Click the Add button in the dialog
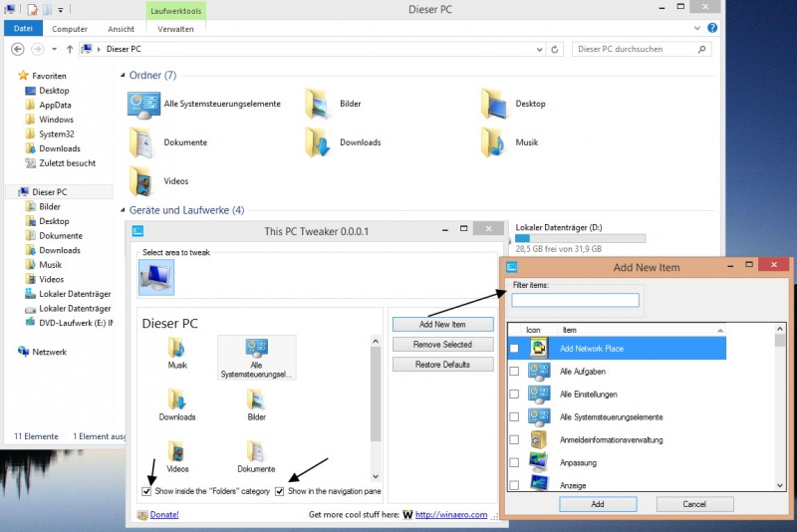The width and height of the screenshot is (797, 532). click(598, 504)
